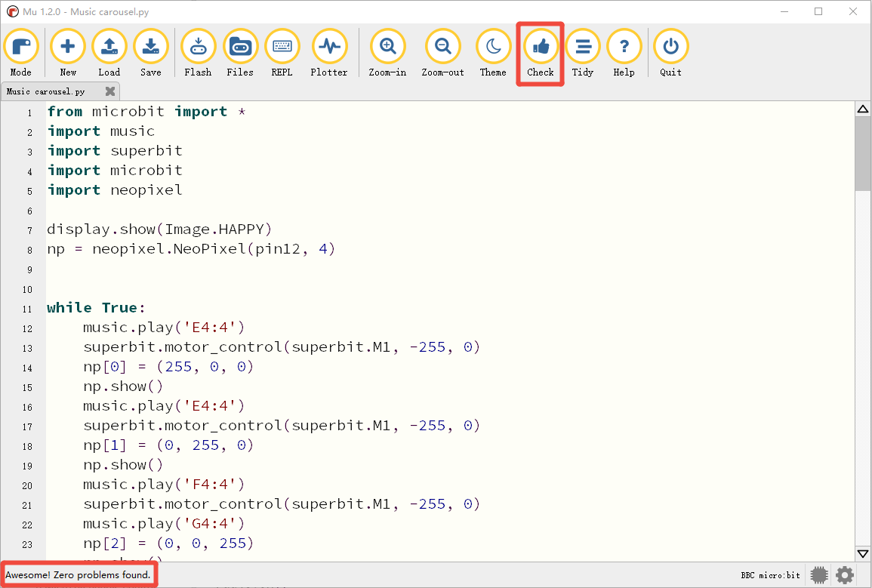The image size is (872, 588).
Task: Click the 'import superbit' line
Action: (x=115, y=151)
